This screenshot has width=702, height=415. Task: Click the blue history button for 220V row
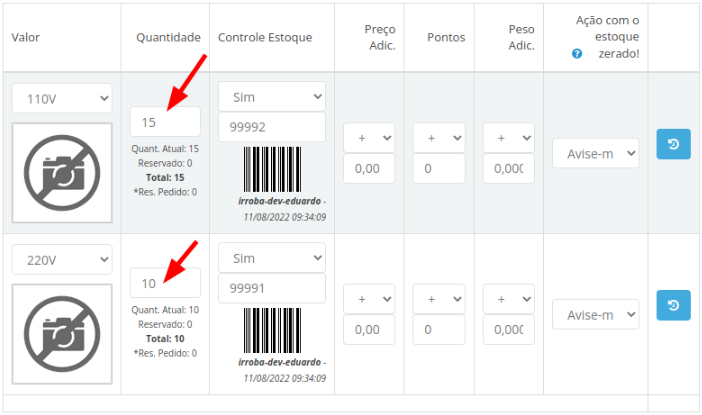coord(673,305)
